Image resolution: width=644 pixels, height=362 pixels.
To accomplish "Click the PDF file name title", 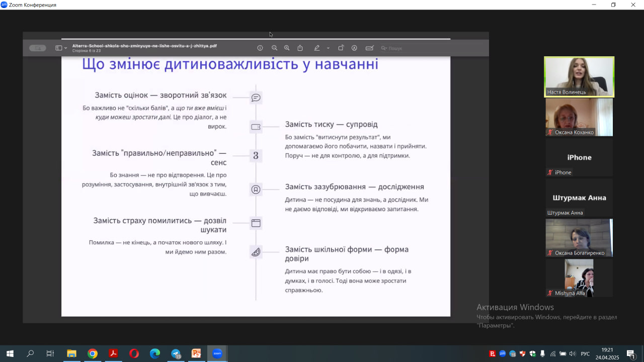I will [x=144, y=46].
